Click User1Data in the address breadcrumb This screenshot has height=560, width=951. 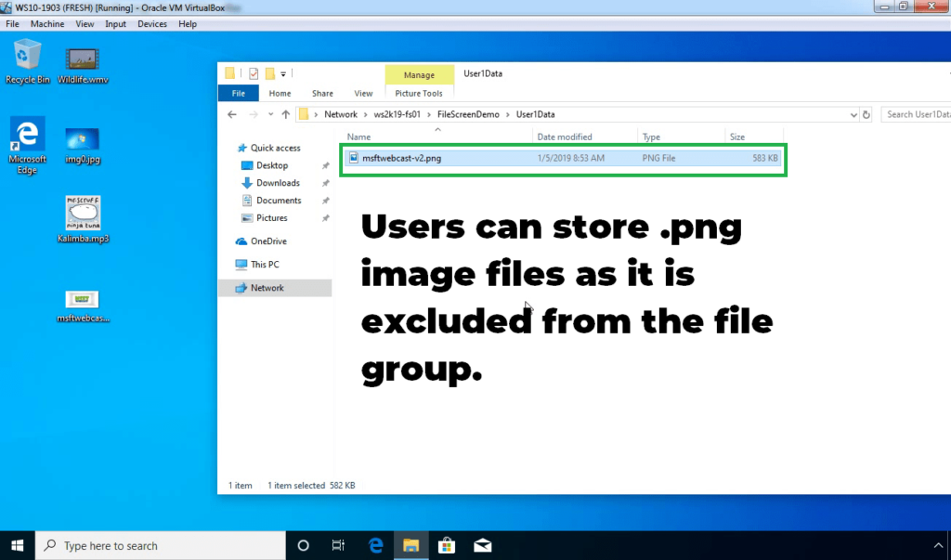click(x=536, y=114)
